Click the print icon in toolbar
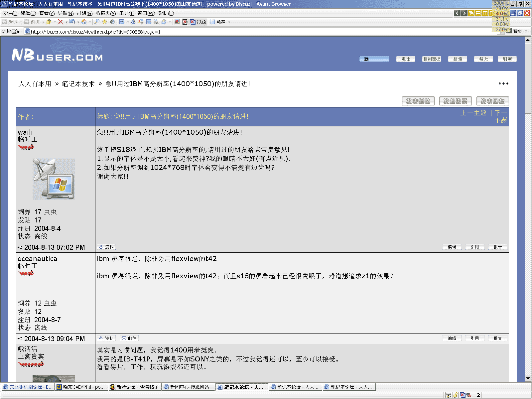The image size is (532, 399). tap(156, 22)
